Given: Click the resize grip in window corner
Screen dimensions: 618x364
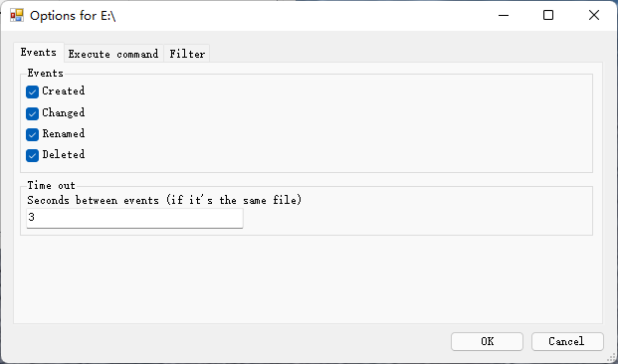Looking at the screenshot, I should [611, 358].
